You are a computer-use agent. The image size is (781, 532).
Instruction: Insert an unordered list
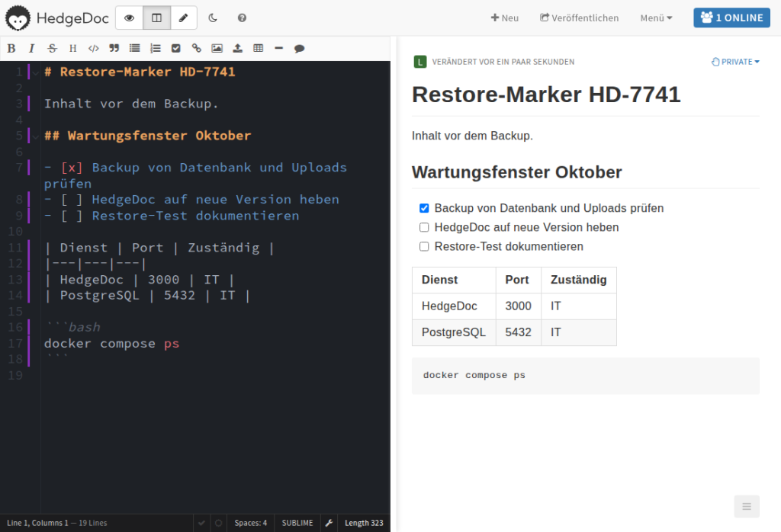click(x=134, y=48)
